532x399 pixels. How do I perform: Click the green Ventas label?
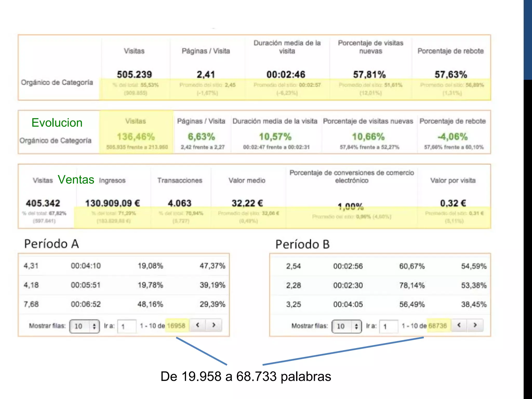76,179
